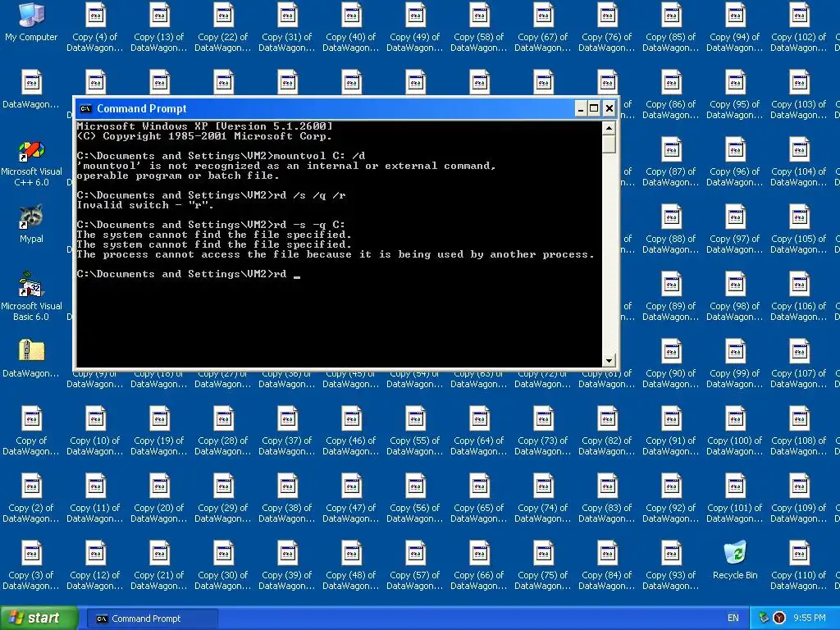Select the Copy (31) of DataWagon file

287,27
